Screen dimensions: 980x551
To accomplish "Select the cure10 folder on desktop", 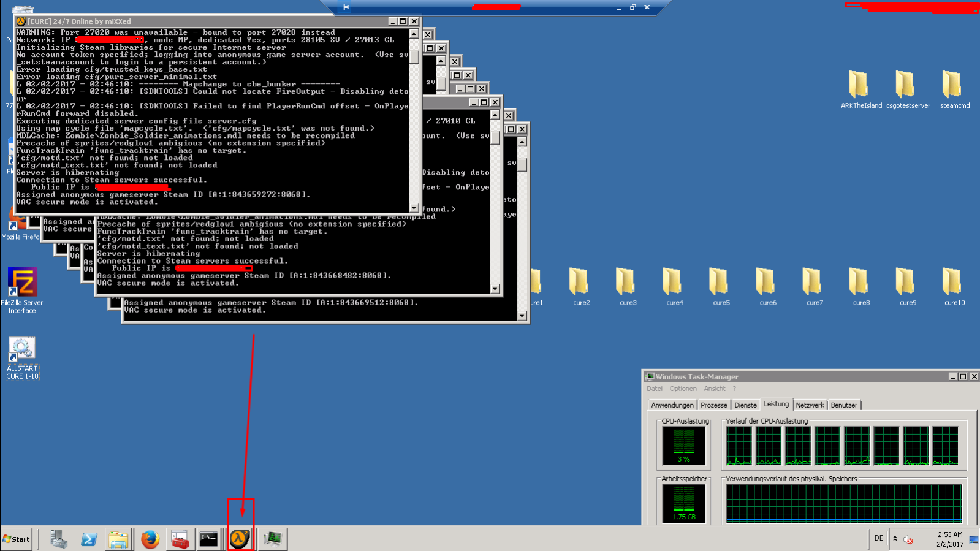I will (954, 286).
